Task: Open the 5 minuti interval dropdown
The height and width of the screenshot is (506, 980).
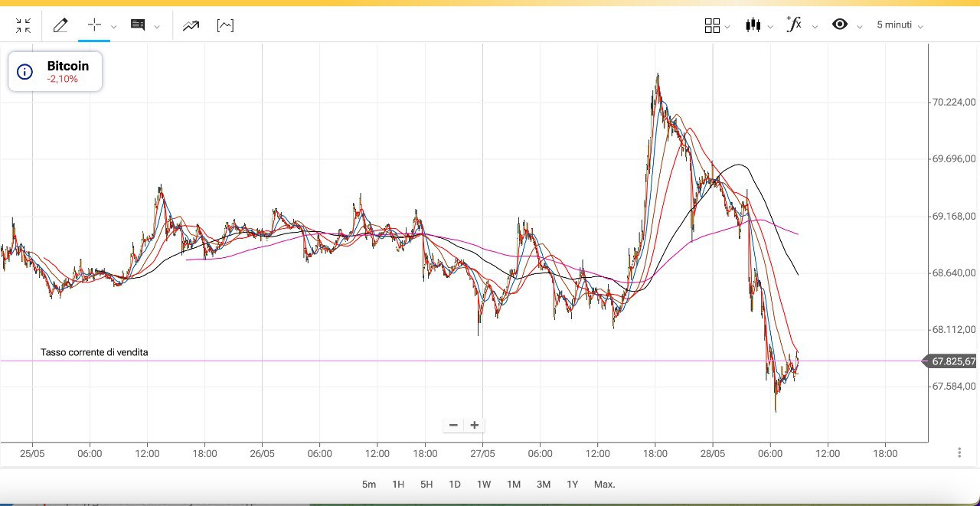Action: pos(900,25)
